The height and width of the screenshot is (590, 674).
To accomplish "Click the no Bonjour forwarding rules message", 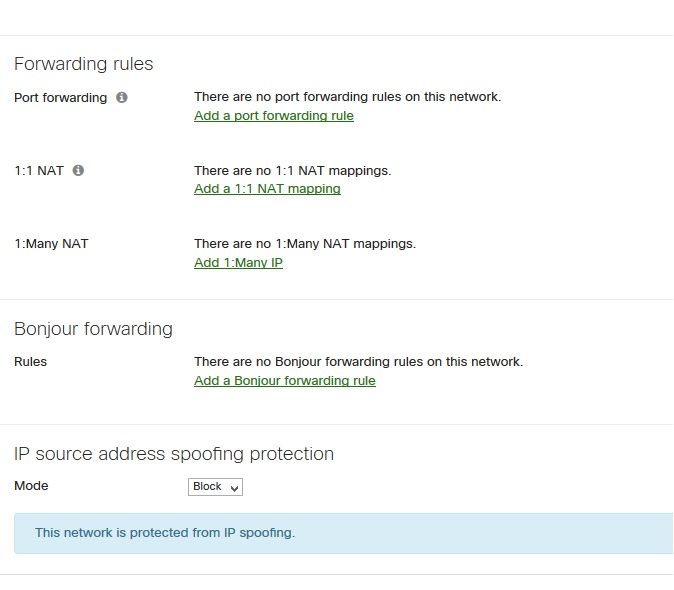I will tap(358, 362).
